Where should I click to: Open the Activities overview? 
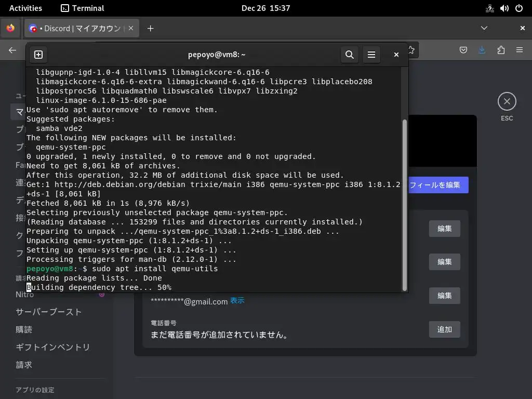tap(25, 8)
